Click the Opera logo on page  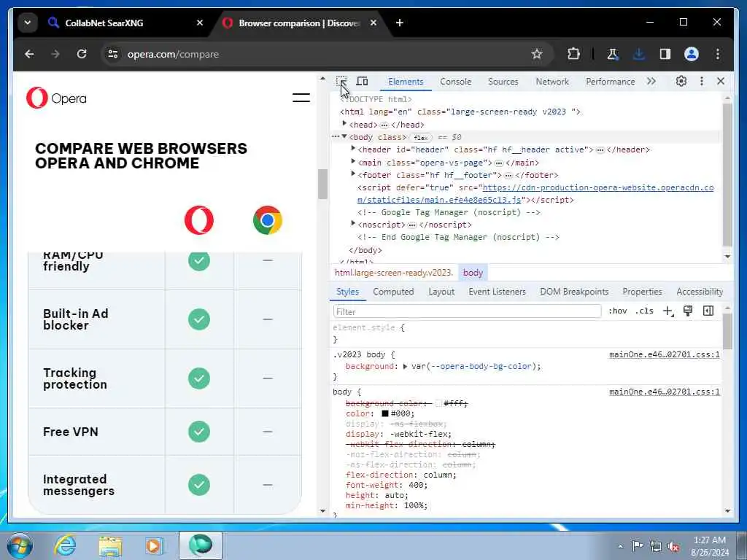56,98
